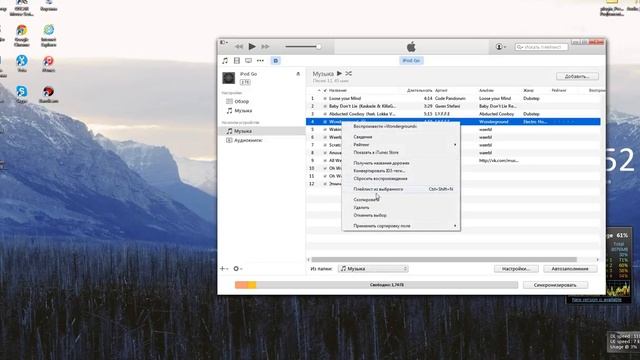The image size is (640, 360).
Task: Click the rewind previous track button
Action: tap(239, 47)
